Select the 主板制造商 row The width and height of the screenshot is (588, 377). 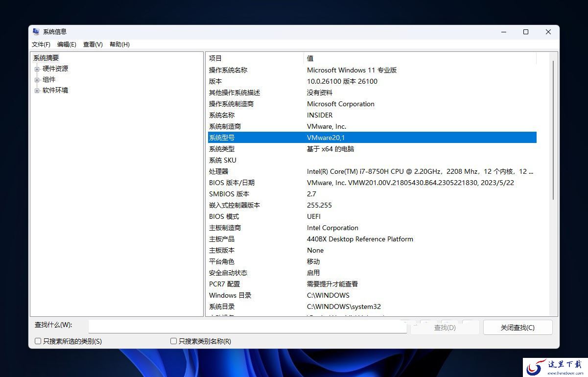pos(372,228)
